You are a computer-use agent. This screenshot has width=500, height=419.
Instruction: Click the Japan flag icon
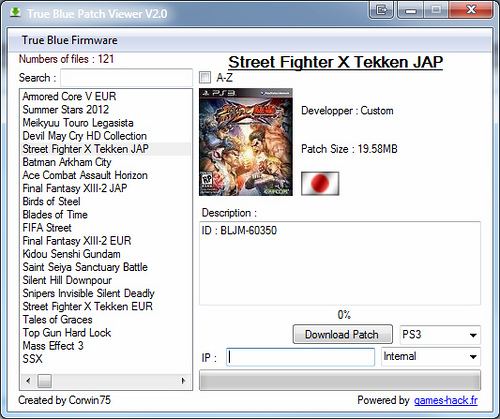(320, 183)
